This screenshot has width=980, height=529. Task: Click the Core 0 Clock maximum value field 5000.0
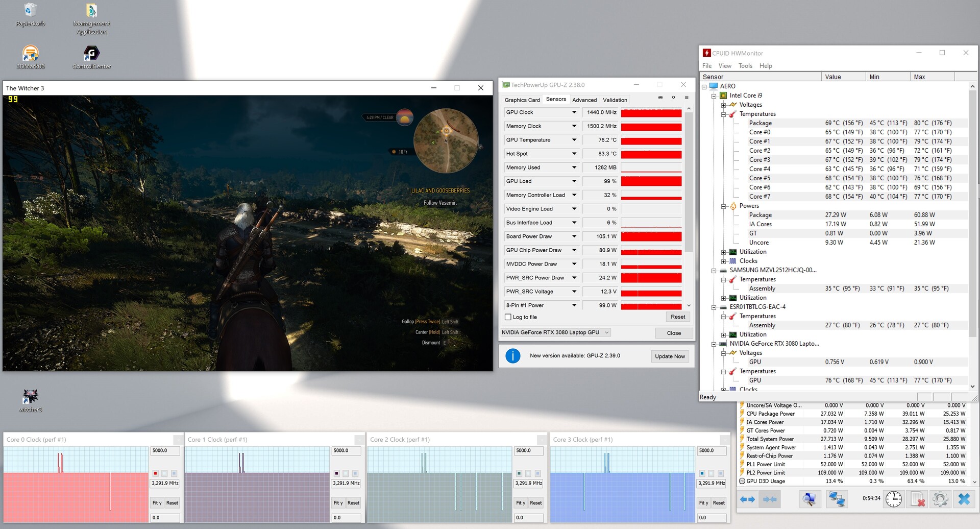[165, 451]
